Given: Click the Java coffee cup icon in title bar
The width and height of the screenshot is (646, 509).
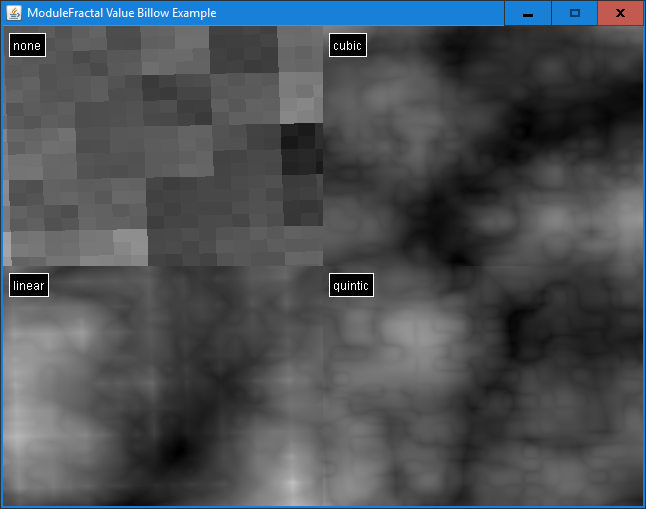Looking at the screenshot, I should click(x=13, y=13).
